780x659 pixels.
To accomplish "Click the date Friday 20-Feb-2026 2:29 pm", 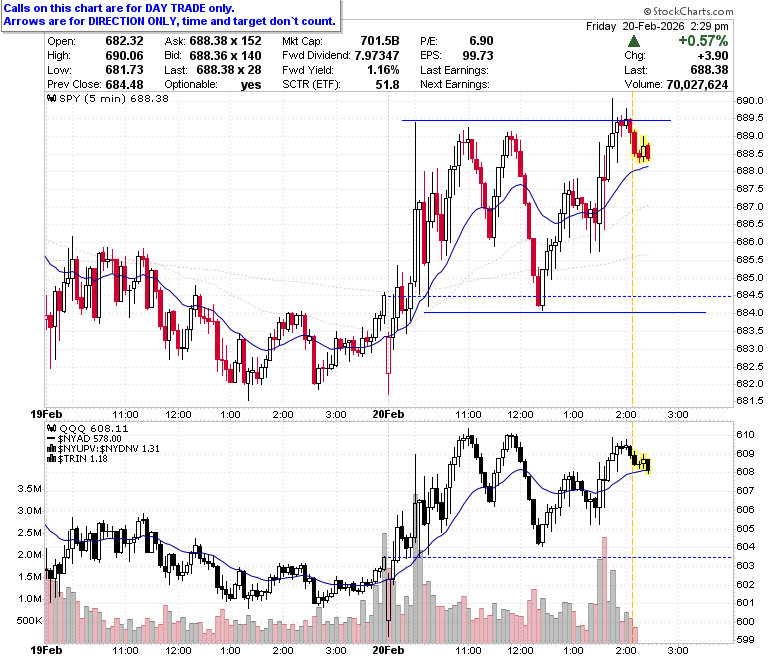I will 657,26.
